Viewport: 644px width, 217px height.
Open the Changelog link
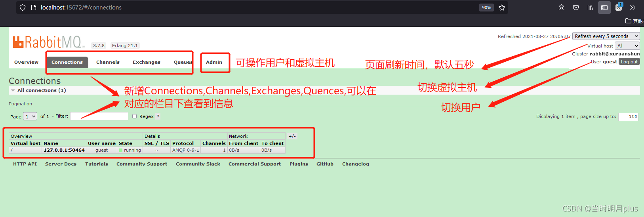point(356,164)
